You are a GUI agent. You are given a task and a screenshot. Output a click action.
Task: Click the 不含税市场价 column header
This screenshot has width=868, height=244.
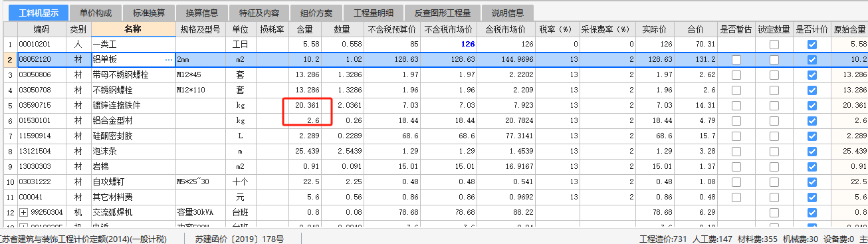point(448,29)
